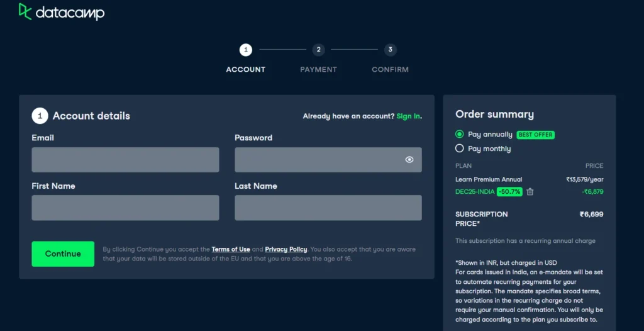Go to the Account step label
Image resolution: width=644 pixels, height=331 pixels.
tap(245, 69)
